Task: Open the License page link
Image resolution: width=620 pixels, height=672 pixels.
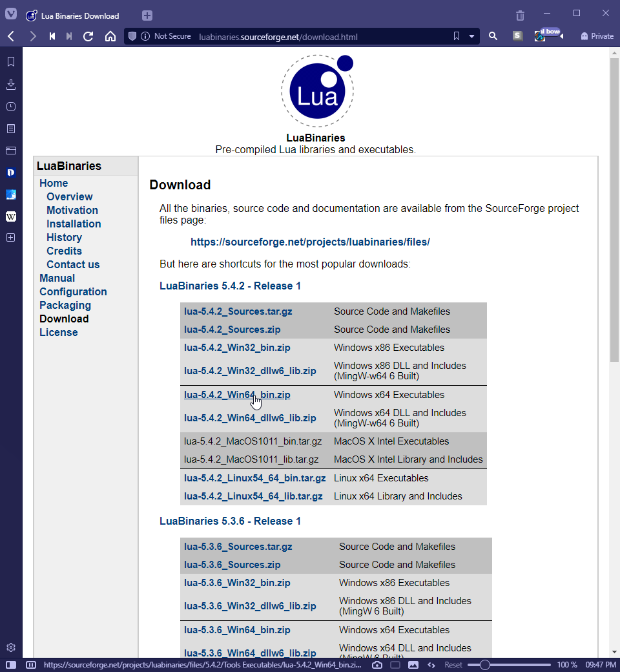Action: pyautogui.click(x=59, y=333)
